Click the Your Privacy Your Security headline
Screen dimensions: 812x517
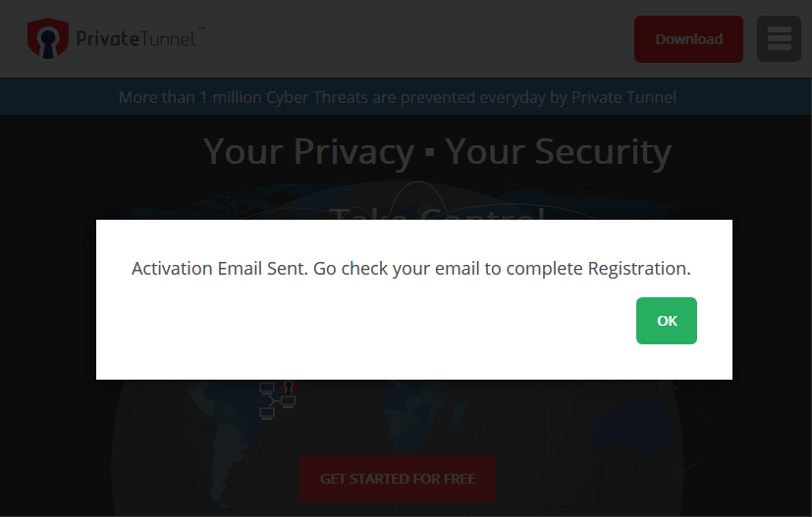coord(437,152)
